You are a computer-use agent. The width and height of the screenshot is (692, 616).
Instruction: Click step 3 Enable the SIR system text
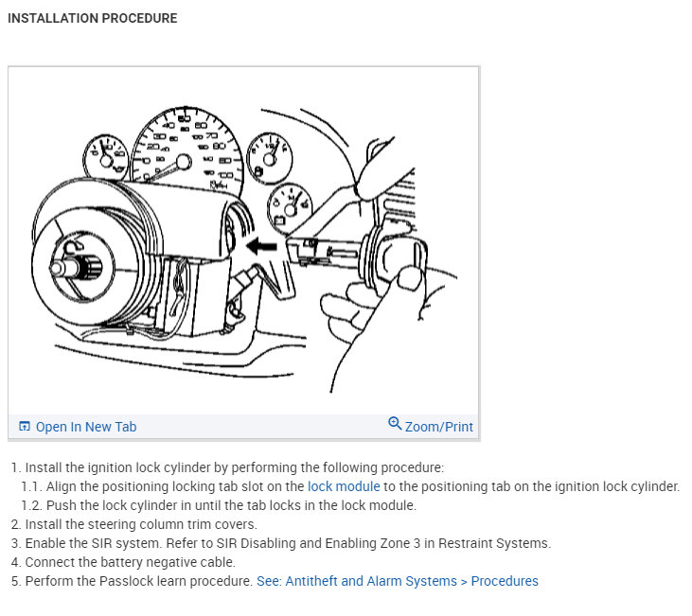click(281, 543)
